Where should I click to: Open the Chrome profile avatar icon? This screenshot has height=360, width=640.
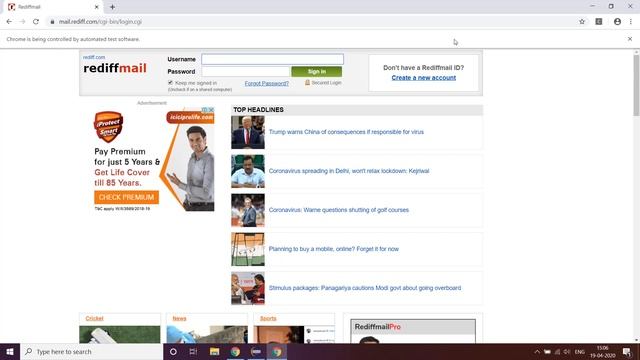[617, 22]
